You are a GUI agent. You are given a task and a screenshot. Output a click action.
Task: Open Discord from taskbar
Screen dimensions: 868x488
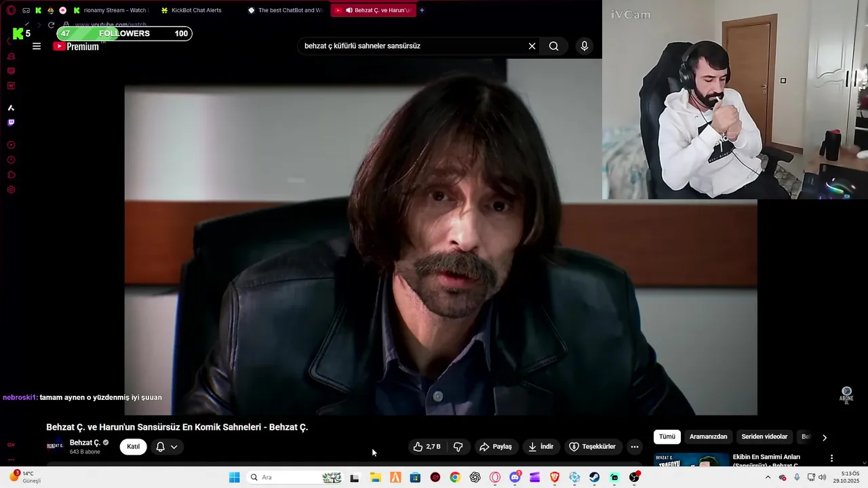pos(515,477)
